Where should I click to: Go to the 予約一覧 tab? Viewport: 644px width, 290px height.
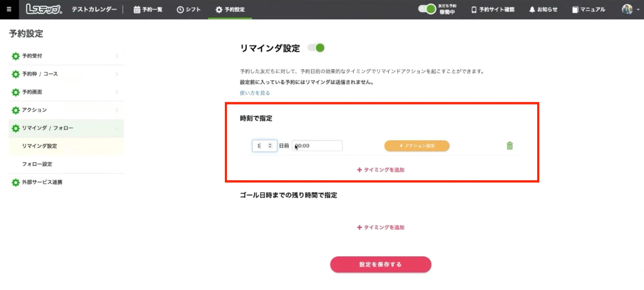[x=148, y=10]
